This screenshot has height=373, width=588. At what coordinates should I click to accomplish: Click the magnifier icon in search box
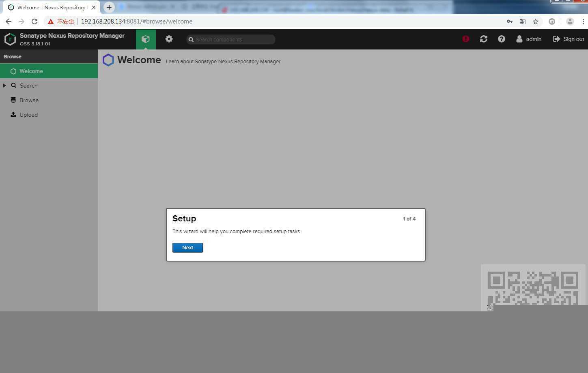[x=191, y=40]
